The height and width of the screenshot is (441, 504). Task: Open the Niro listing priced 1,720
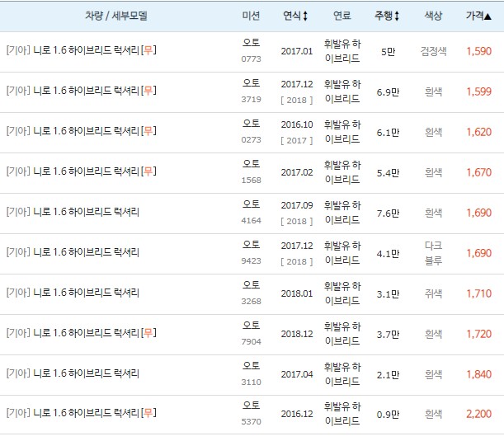point(82,333)
